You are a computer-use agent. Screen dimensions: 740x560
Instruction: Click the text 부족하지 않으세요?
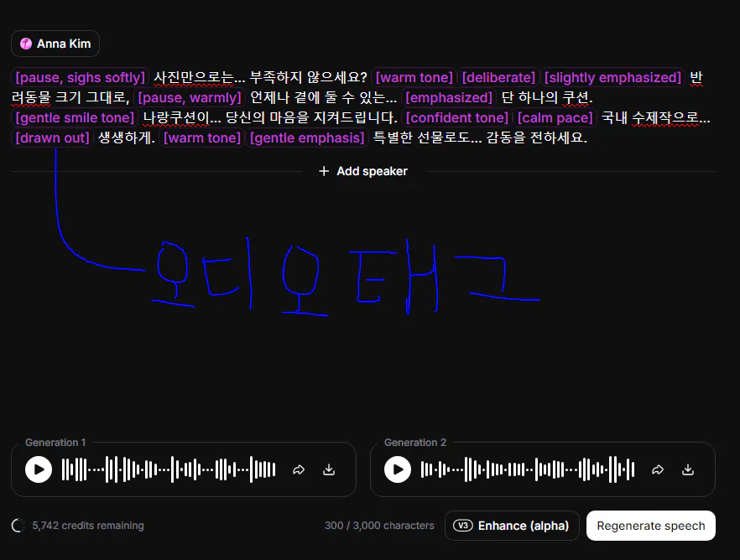click(x=308, y=77)
